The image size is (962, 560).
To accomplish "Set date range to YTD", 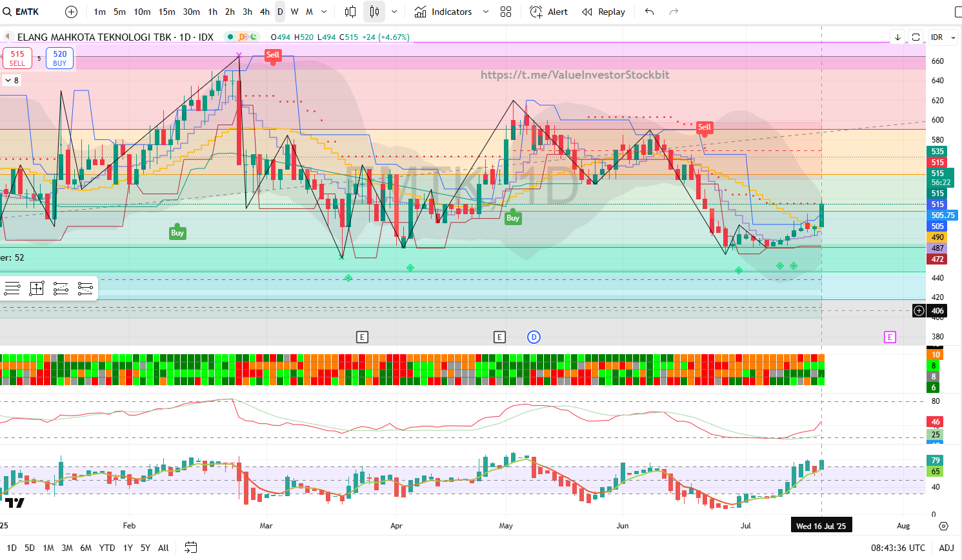I will pos(107,548).
